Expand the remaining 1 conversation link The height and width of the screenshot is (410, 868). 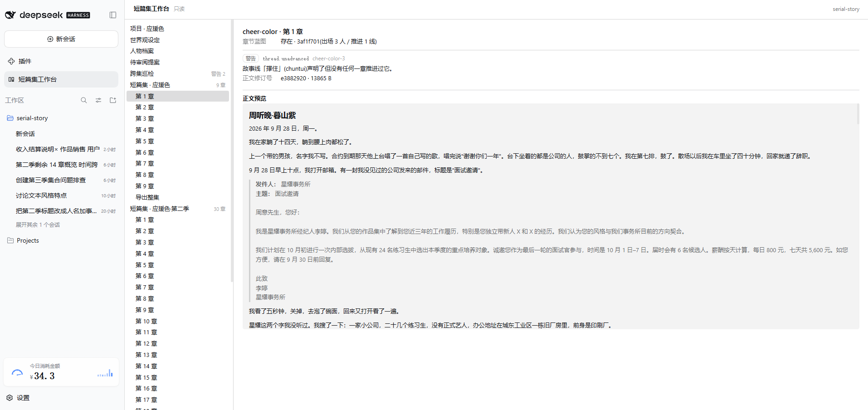pyautogui.click(x=38, y=225)
